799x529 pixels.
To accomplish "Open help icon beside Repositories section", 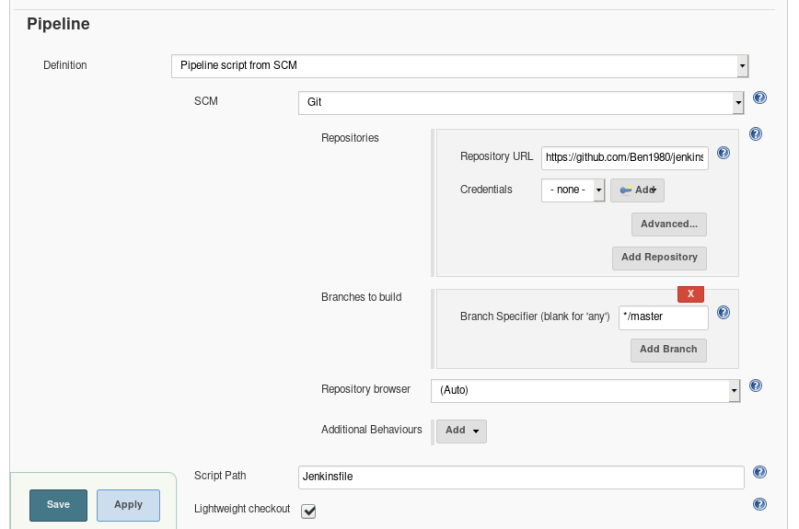I will pyautogui.click(x=755, y=134).
